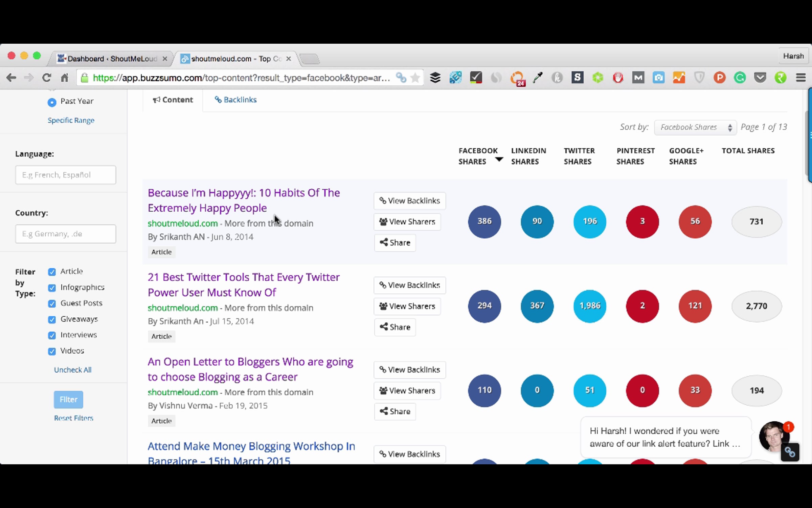Click the browser home icon
Screen dimensions: 812x508
pos(65,78)
